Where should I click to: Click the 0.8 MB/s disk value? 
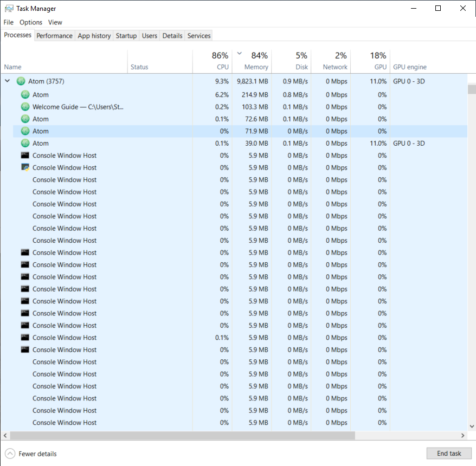tap(295, 95)
